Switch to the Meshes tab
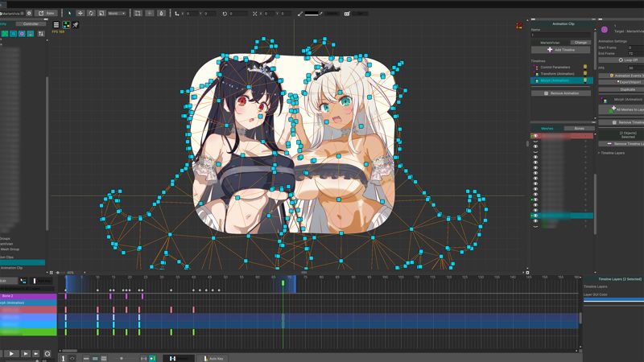Screen dimensions: 644x362 pyautogui.click(x=547, y=128)
